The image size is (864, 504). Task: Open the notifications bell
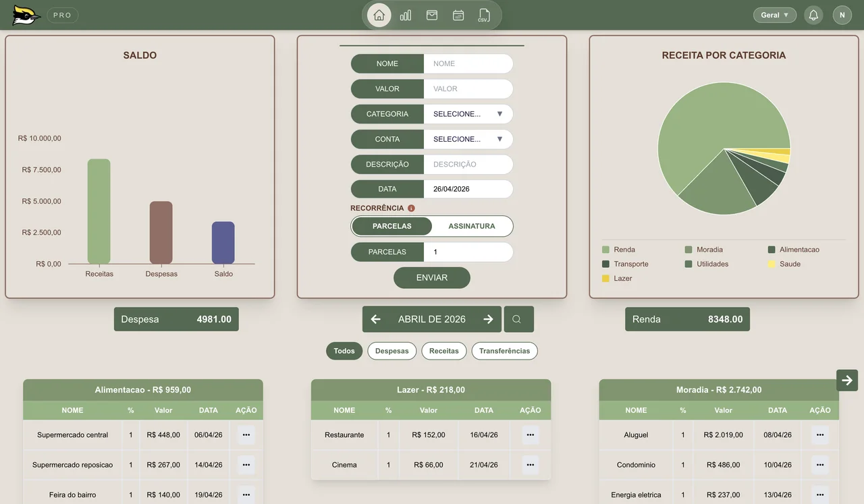click(813, 15)
